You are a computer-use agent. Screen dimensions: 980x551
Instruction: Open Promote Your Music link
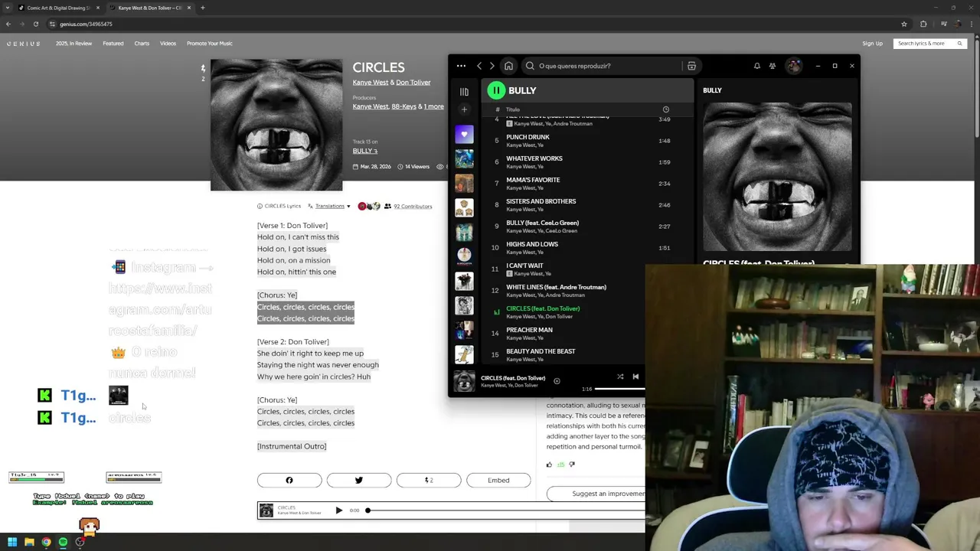coord(209,44)
